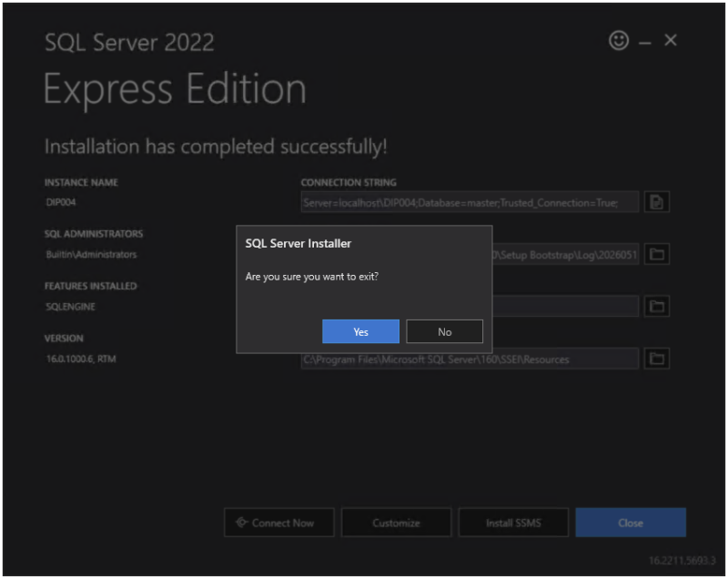Open the Setup Bootstrap log folder icon
This screenshot has height=578, width=728.
tap(656, 255)
